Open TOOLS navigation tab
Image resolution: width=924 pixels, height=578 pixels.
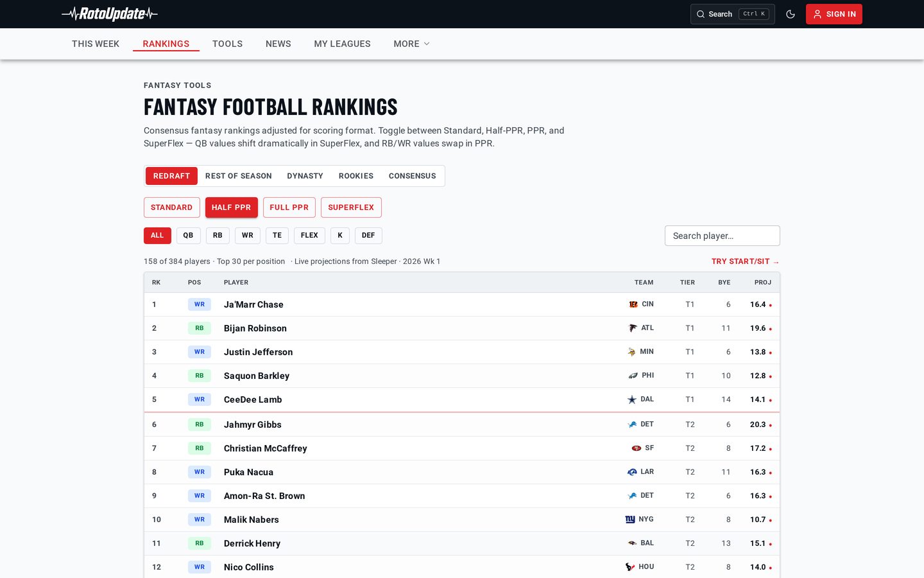point(228,44)
